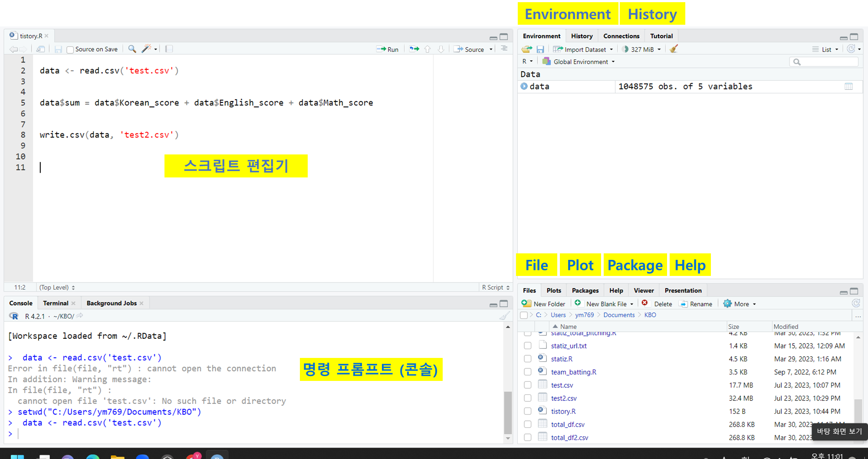Switch to the History tab

click(582, 36)
